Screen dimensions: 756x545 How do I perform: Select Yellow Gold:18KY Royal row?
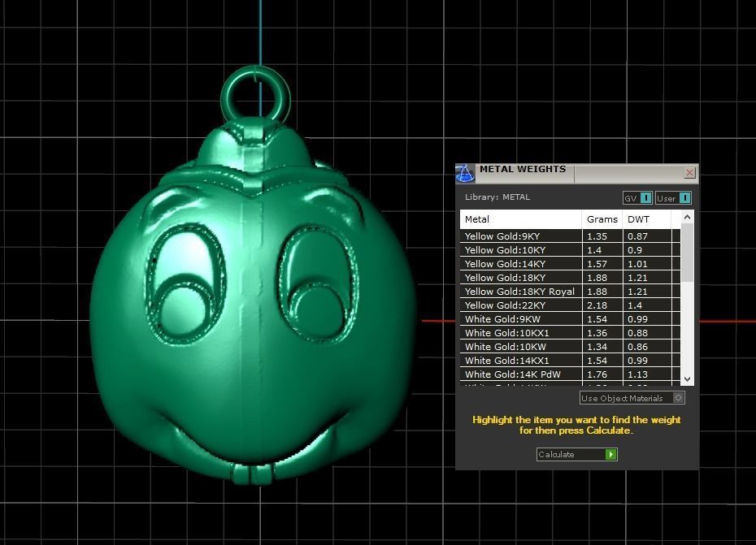520,292
